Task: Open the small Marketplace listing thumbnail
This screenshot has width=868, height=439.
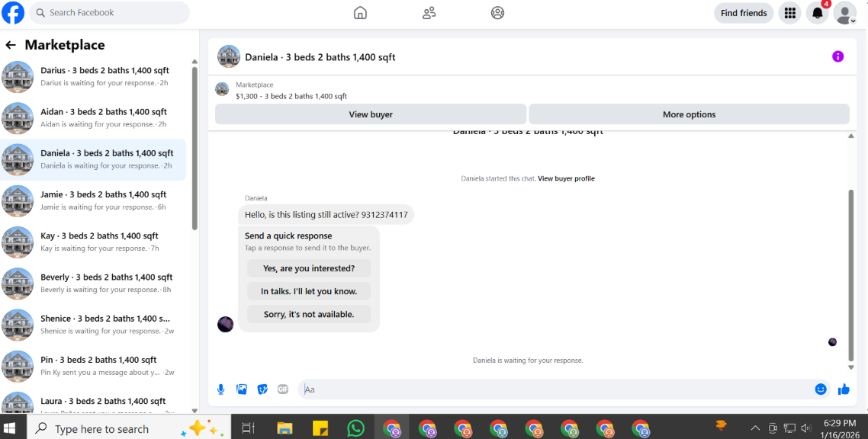Action: (x=222, y=90)
